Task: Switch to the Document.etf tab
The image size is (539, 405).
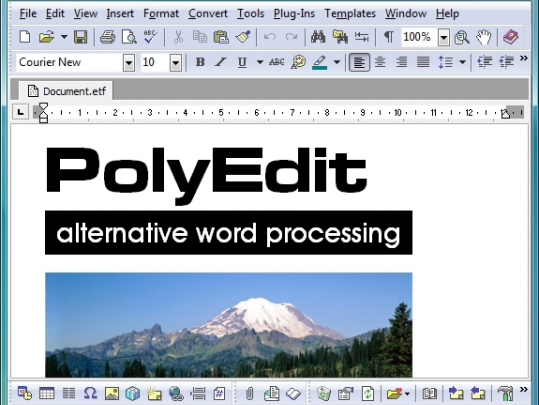Action: [66, 91]
